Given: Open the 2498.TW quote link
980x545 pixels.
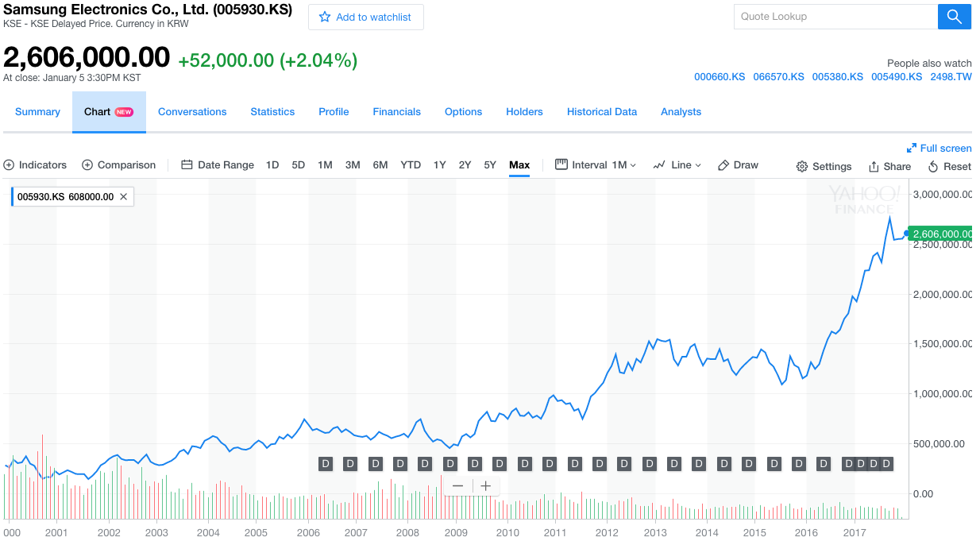Looking at the screenshot, I should tap(951, 77).
